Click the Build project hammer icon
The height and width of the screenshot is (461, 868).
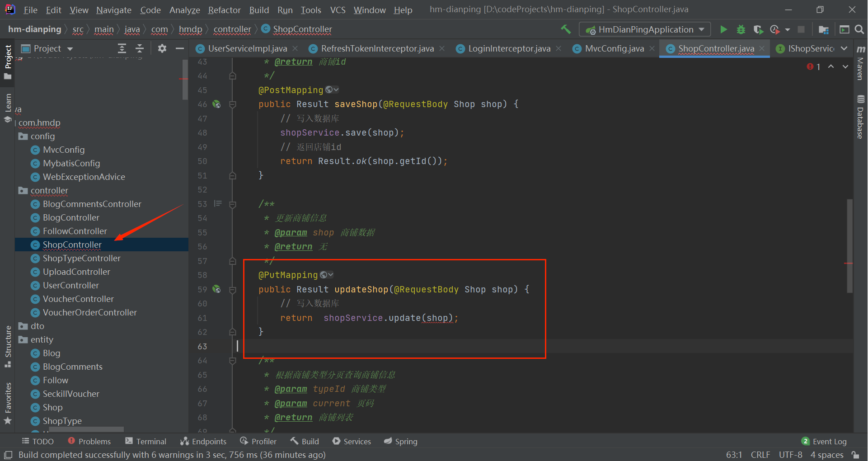pos(566,29)
